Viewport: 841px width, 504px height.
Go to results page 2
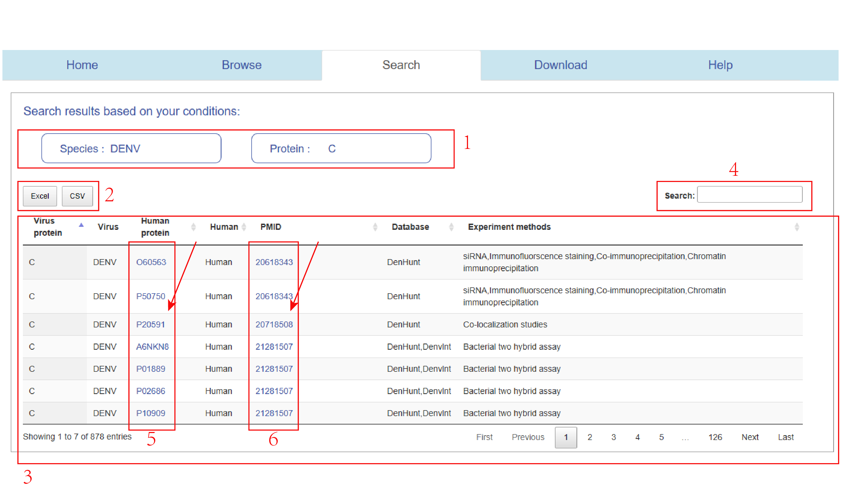click(589, 437)
